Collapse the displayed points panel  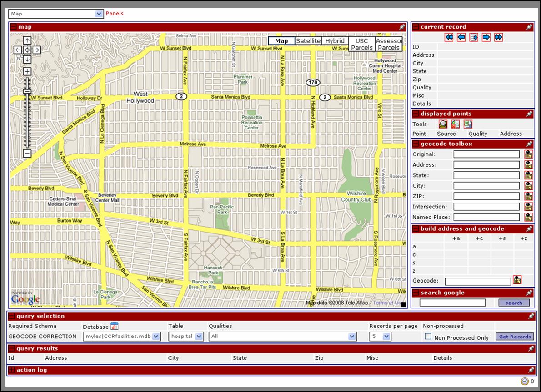[416, 114]
